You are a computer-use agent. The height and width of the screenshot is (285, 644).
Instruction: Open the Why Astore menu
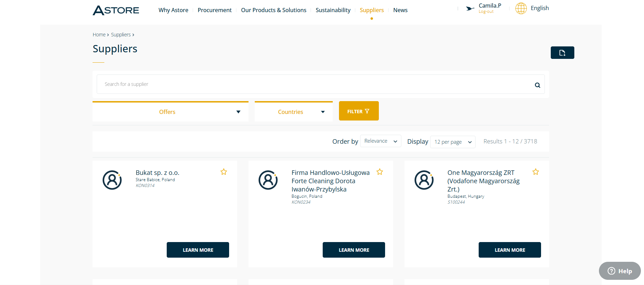click(173, 10)
